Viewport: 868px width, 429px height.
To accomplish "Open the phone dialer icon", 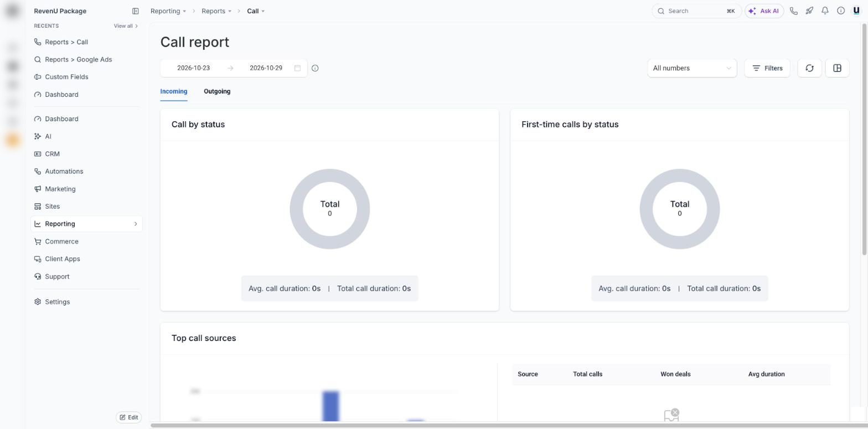I will click(794, 11).
